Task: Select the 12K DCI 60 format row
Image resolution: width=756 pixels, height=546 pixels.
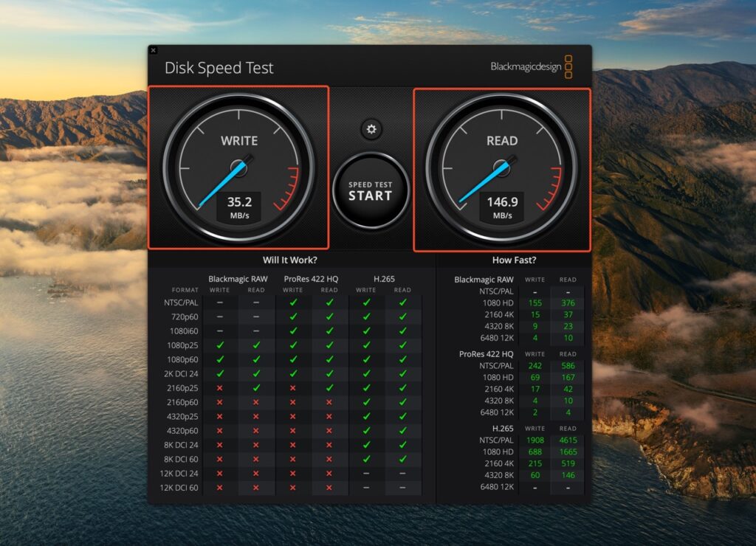Action: click(179, 488)
